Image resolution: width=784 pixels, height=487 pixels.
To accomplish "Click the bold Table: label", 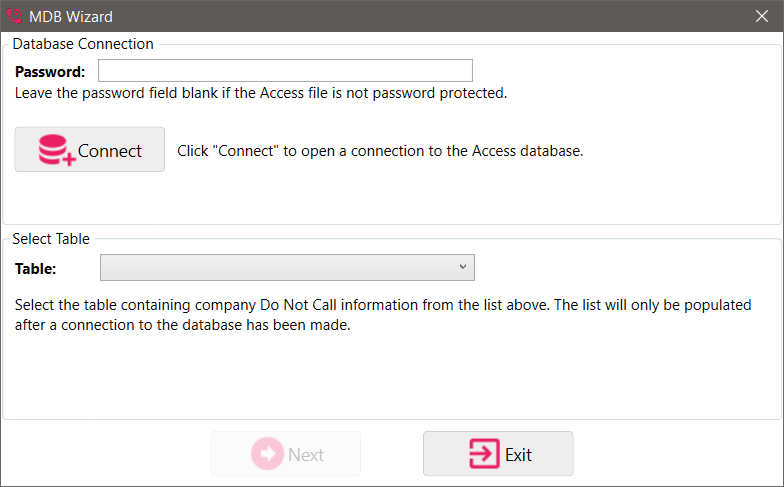I will 36,269.
